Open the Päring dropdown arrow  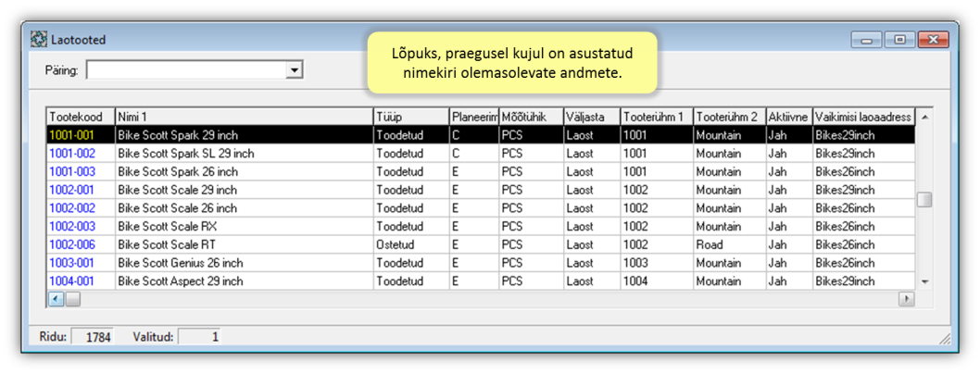pyautogui.click(x=294, y=70)
